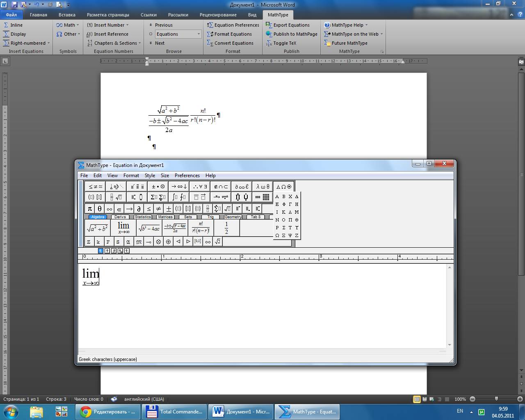The height and width of the screenshot is (420, 525).
Task: Select the right-justified tab stop button
Action: tap(114, 251)
